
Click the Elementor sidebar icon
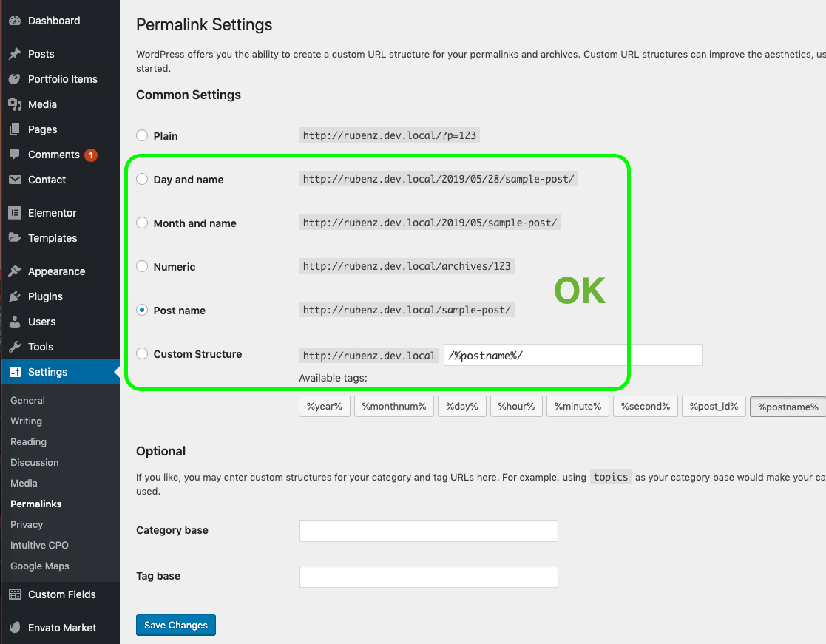(x=15, y=213)
